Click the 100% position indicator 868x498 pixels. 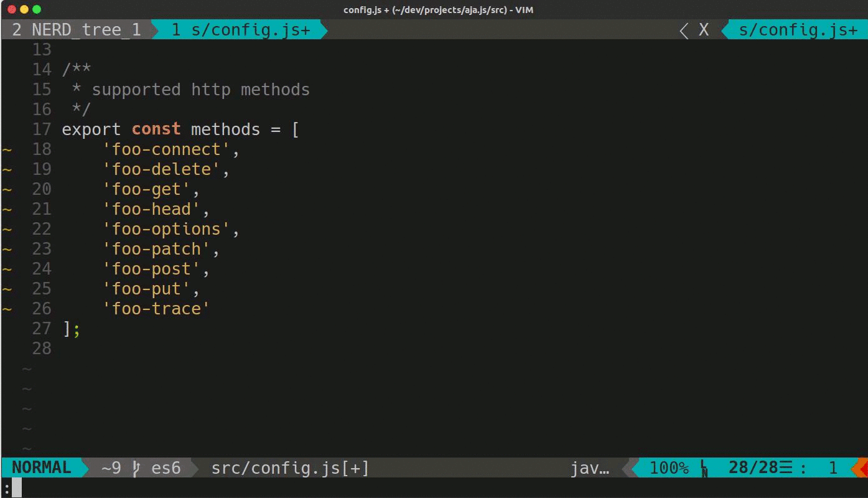669,468
